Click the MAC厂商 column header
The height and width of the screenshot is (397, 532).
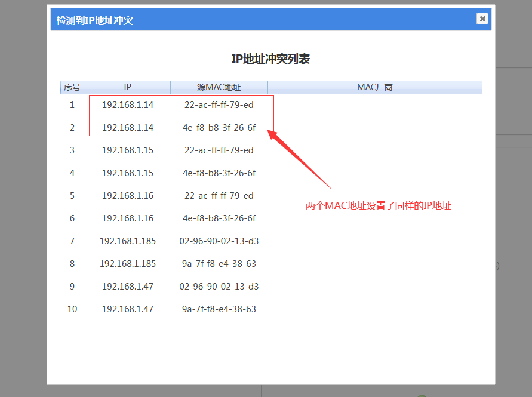coord(374,87)
